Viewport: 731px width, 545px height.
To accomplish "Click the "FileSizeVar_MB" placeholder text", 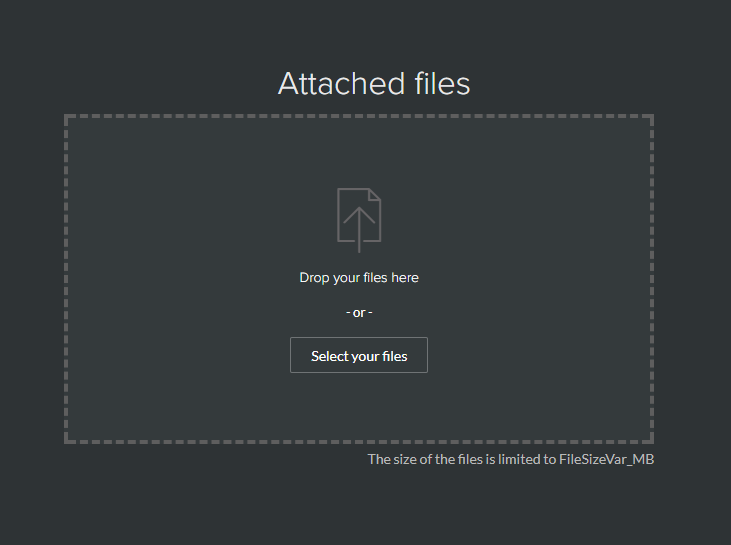I will click(606, 459).
